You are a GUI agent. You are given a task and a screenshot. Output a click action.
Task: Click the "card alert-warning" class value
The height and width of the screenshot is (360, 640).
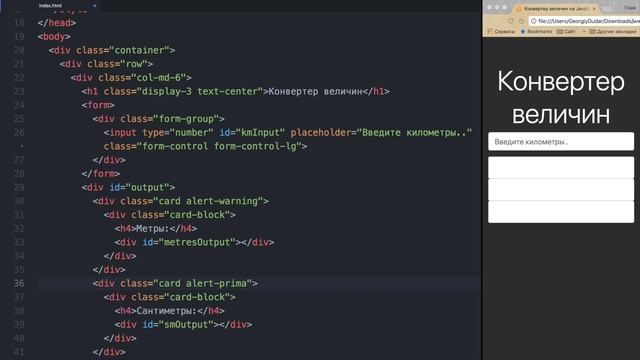tap(208, 201)
